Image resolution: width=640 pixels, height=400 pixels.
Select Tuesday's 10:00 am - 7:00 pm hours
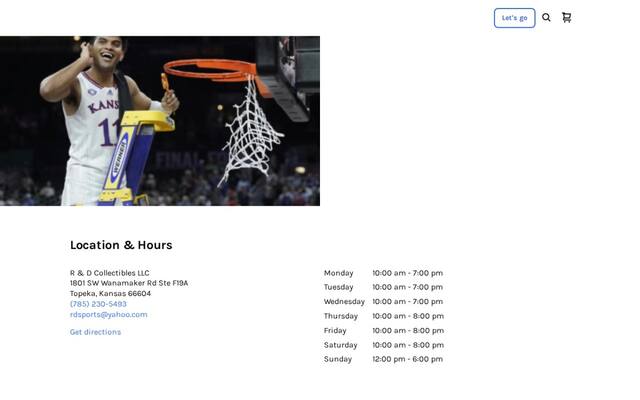[x=407, y=287]
